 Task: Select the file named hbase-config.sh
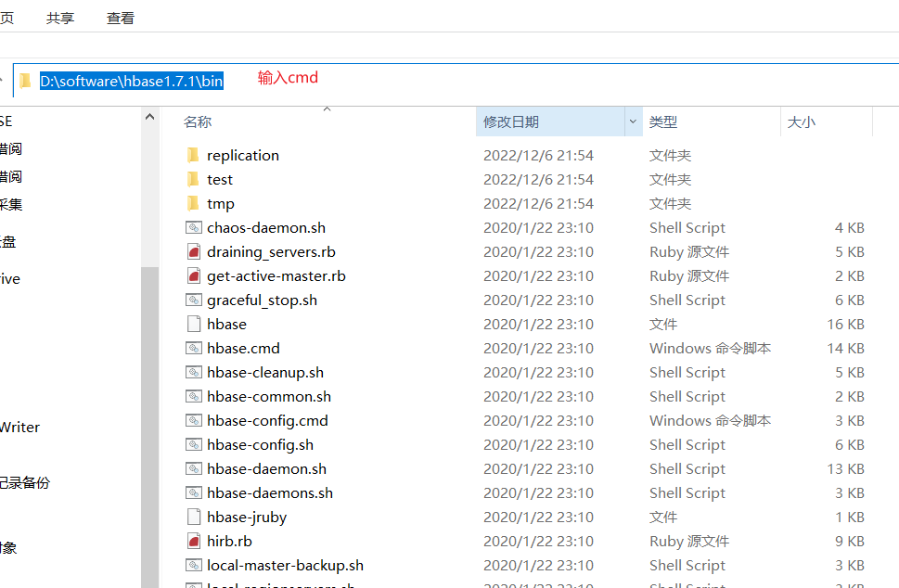point(261,445)
